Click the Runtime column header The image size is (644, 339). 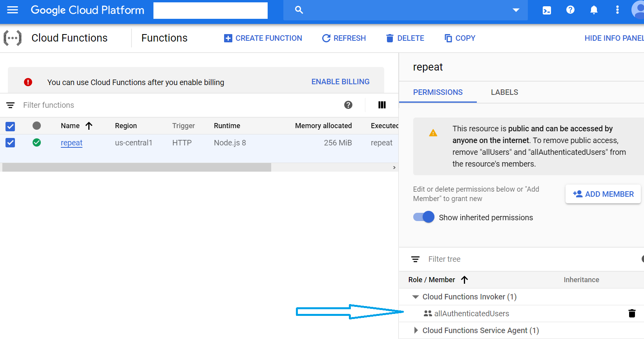227,125
